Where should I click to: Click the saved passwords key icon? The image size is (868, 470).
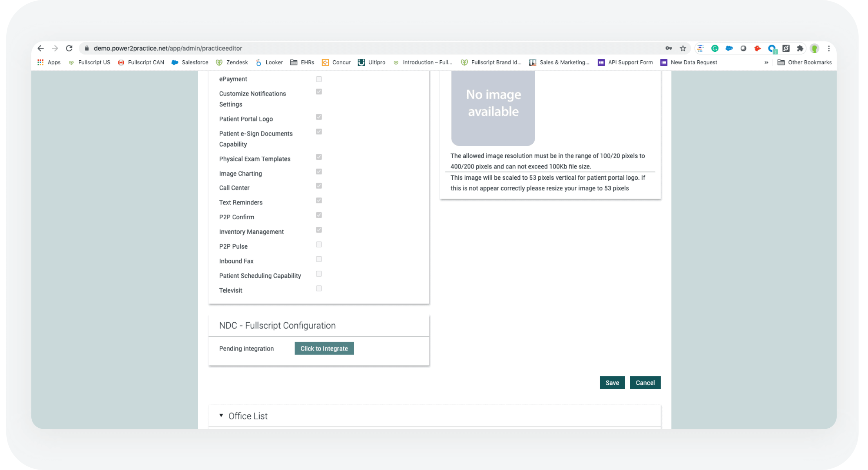coord(669,48)
